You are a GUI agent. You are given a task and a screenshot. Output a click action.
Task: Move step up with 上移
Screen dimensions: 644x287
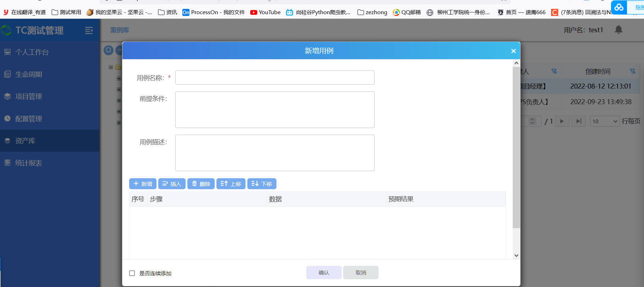231,184
